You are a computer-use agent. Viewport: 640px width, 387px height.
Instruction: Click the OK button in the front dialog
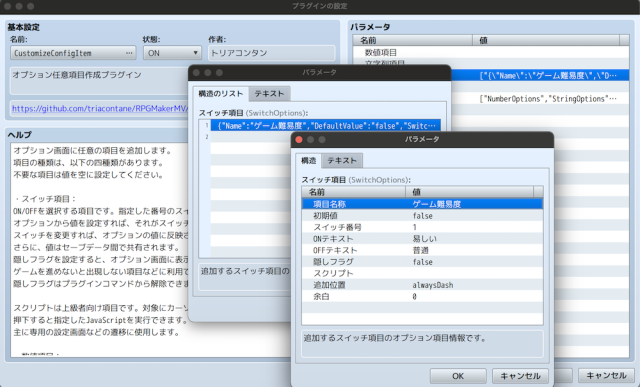458,376
